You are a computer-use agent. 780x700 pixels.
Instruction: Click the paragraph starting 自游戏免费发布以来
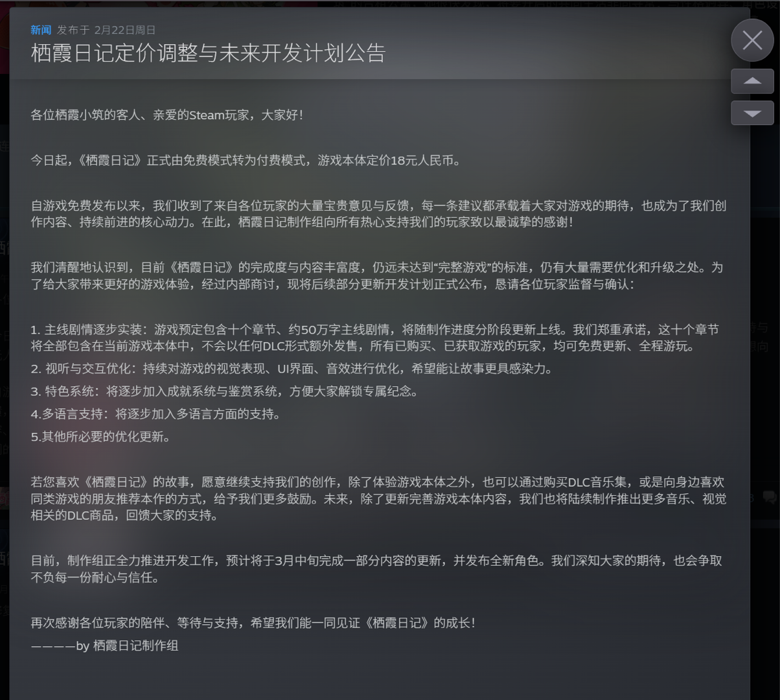tap(378, 214)
